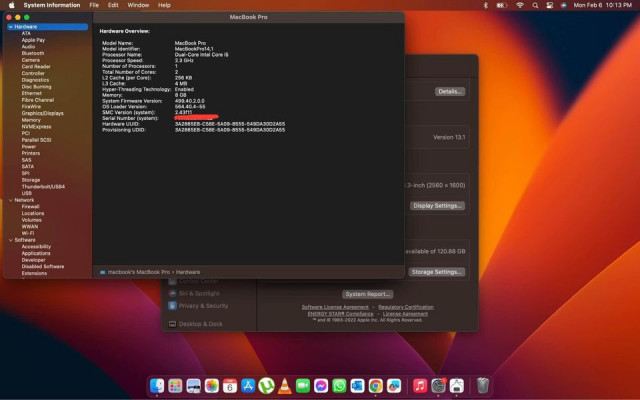640x400 pixels.
Task: Select Graphics/Displays in the sidebar
Action: pyautogui.click(x=42, y=113)
